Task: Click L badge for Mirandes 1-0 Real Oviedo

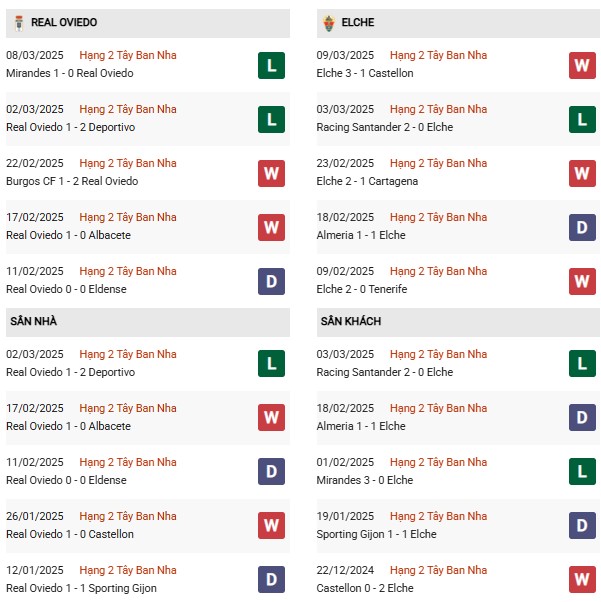Action: point(271,65)
